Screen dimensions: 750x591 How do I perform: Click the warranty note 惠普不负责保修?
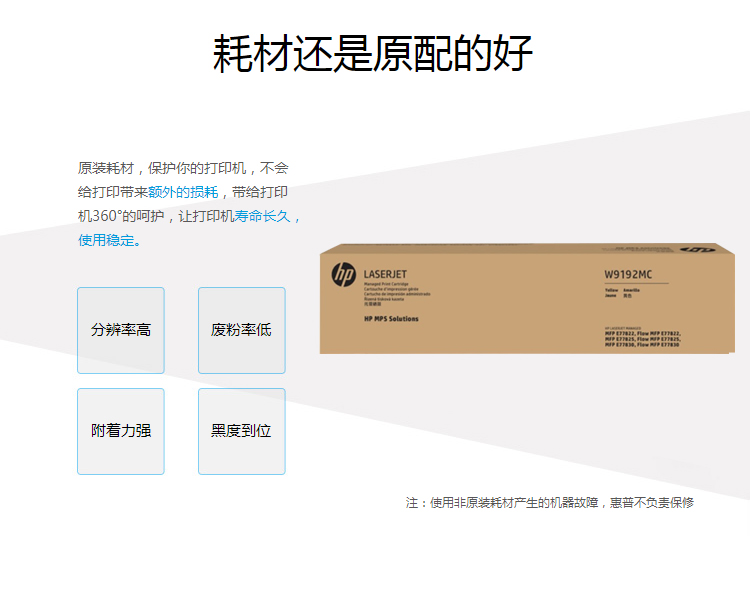(x=652, y=503)
